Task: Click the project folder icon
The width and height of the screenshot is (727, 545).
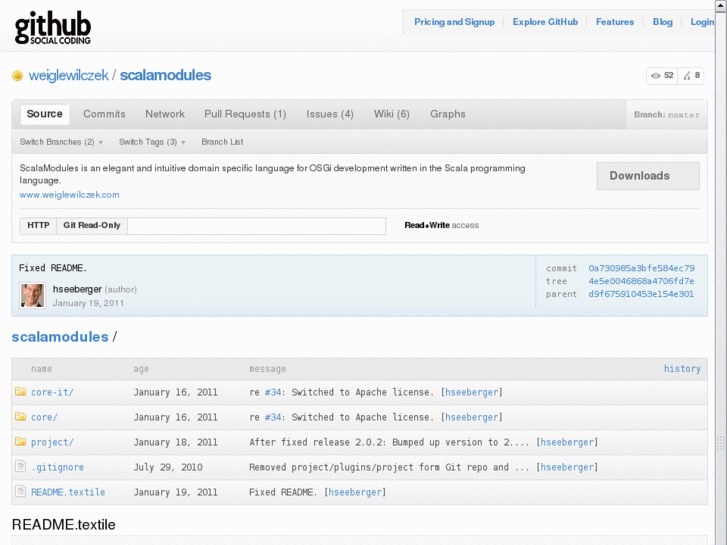Action: (x=20, y=442)
